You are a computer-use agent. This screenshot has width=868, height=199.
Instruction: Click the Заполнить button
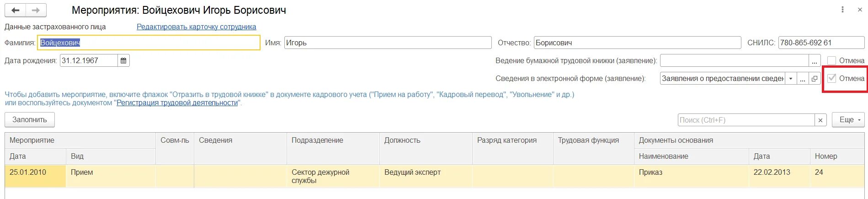(30, 120)
